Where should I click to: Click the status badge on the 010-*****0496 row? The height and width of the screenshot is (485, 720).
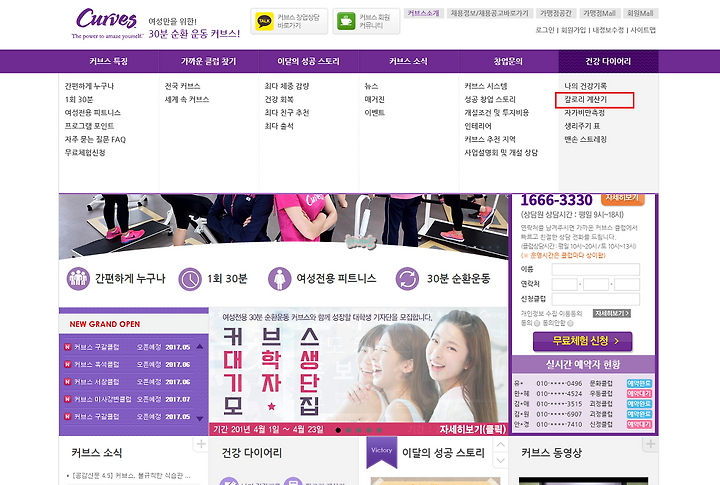[x=639, y=383]
